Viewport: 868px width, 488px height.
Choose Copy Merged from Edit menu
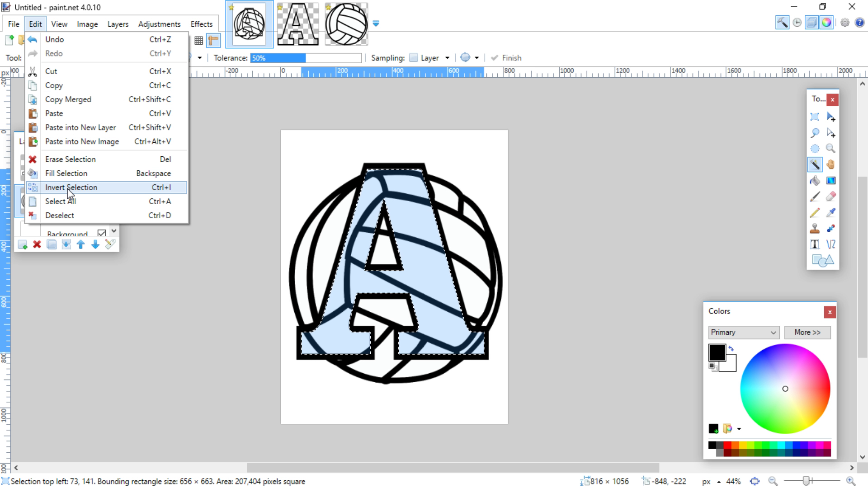point(106,99)
